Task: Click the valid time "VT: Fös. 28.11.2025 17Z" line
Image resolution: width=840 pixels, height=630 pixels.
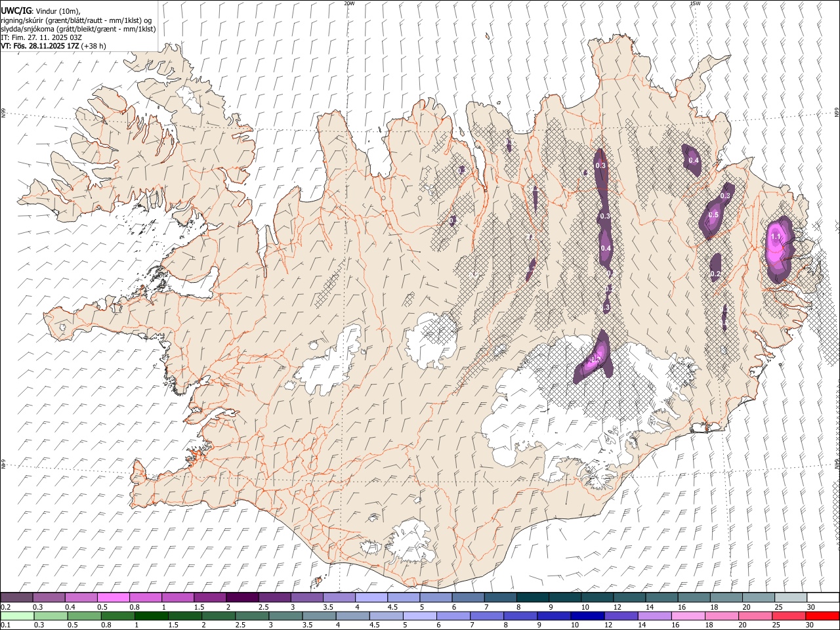Action: point(40,46)
